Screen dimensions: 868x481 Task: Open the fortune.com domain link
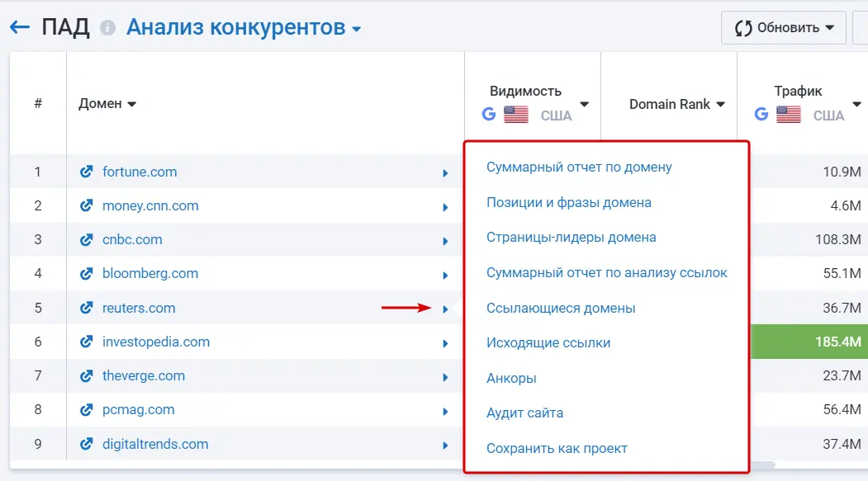point(140,172)
